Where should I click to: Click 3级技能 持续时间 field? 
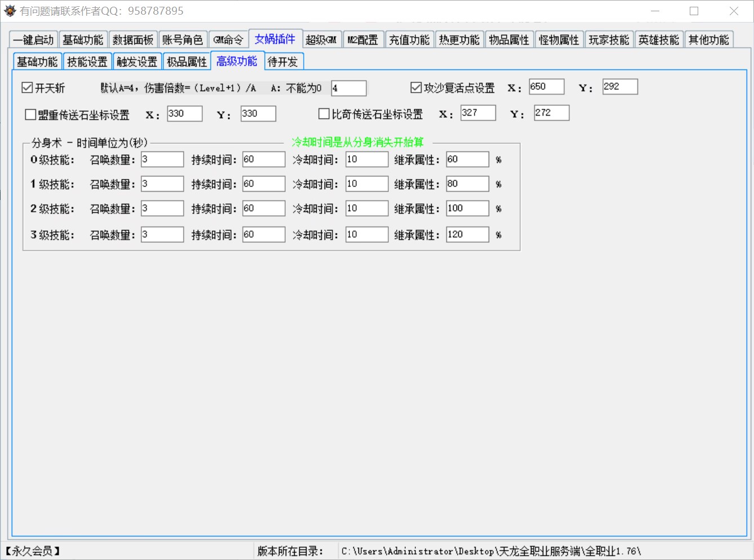(x=264, y=234)
